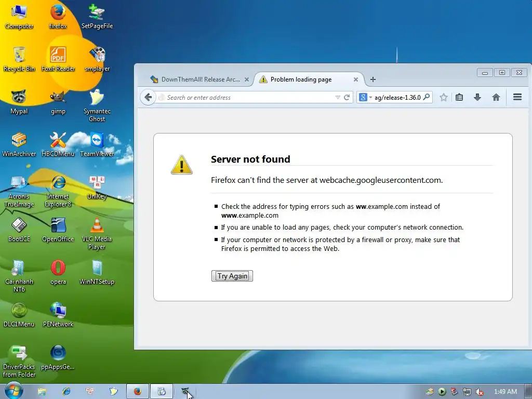
Task: Open DriverPacks from Folder icon
Action: 19,361
